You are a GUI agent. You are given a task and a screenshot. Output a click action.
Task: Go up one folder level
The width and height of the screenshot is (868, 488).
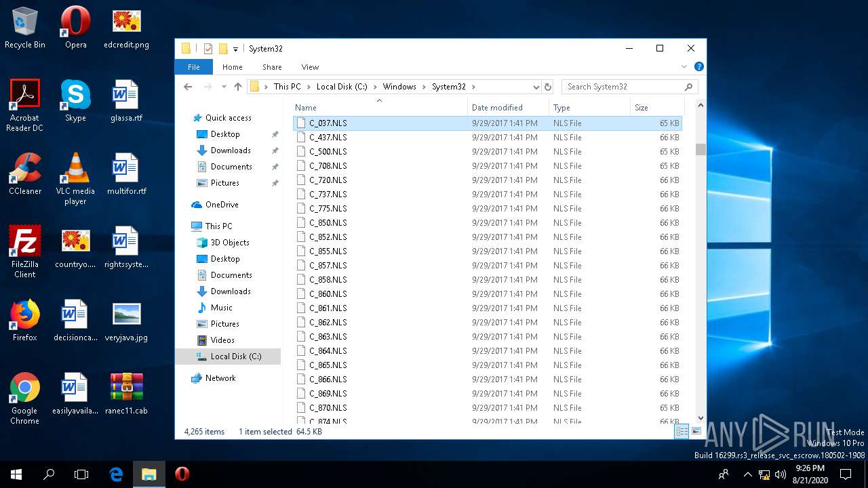[237, 87]
